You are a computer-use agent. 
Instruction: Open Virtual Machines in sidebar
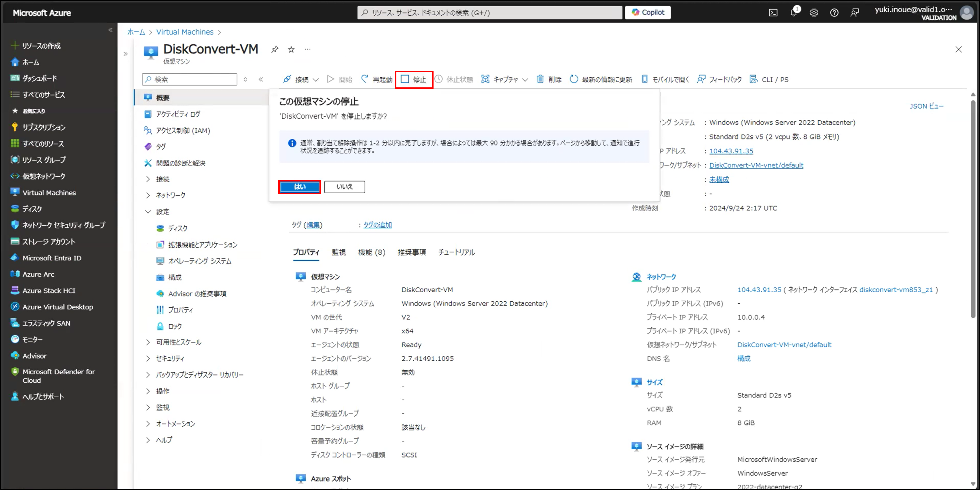(43, 193)
